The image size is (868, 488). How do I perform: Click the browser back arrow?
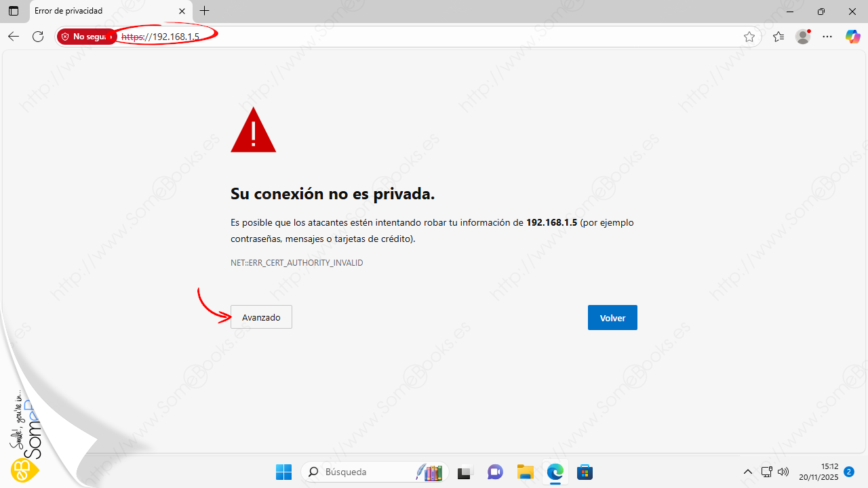[14, 37]
